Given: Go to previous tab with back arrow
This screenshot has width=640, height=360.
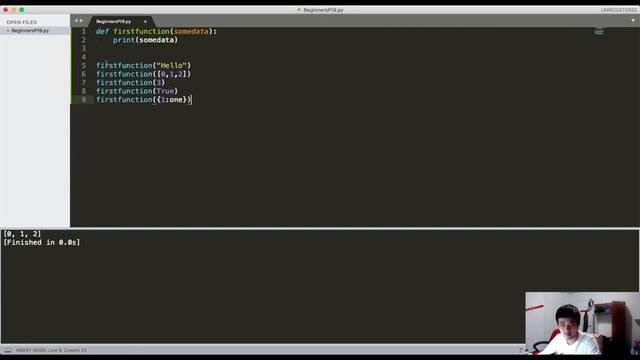Looking at the screenshot, I should 76,20.
